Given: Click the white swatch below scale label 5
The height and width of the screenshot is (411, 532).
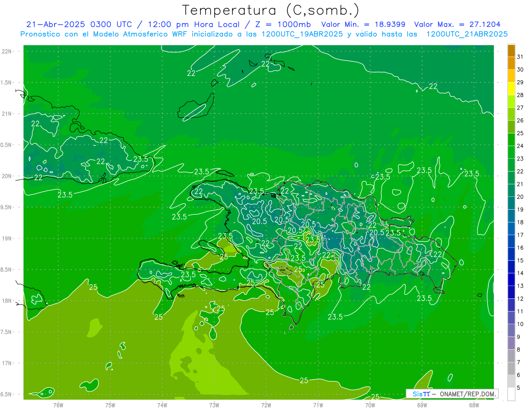Looking at the screenshot, I should click(x=511, y=394).
